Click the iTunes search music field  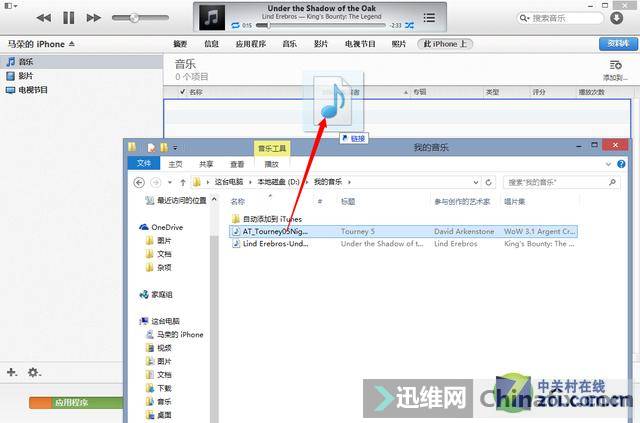click(560, 18)
